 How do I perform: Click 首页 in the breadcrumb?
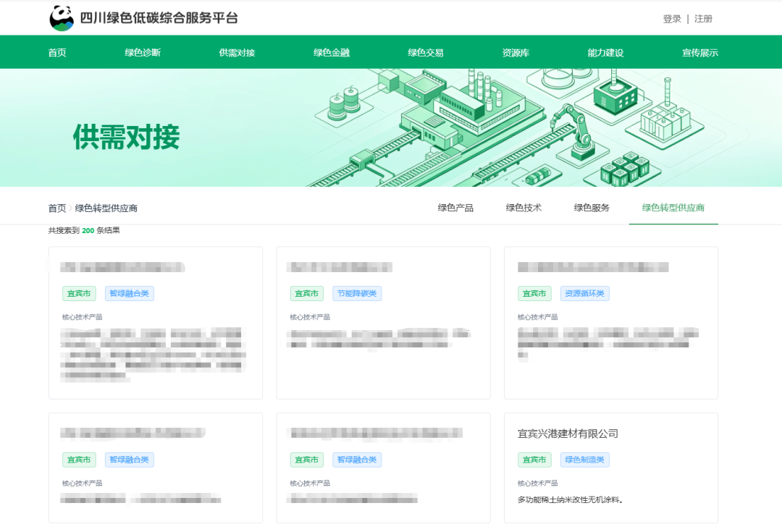(57, 208)
